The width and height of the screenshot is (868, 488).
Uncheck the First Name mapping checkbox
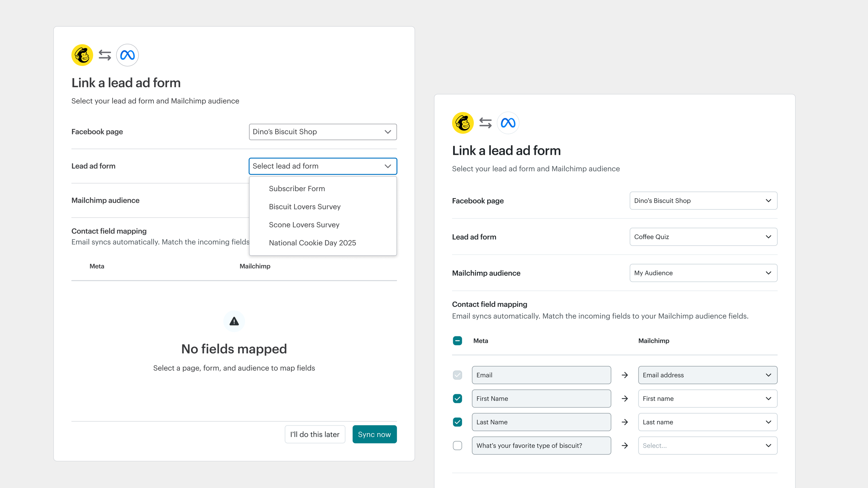(457, 399)
